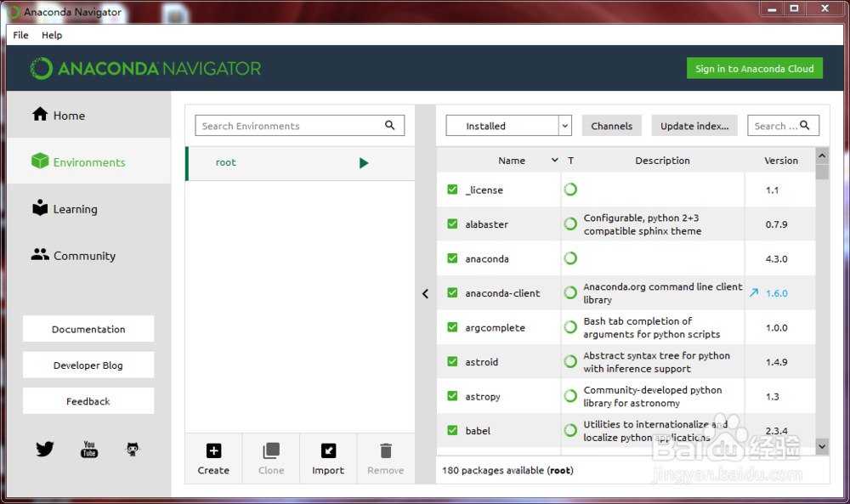
Task: Remove the selected environment
Action: click(x=385, y=458)
